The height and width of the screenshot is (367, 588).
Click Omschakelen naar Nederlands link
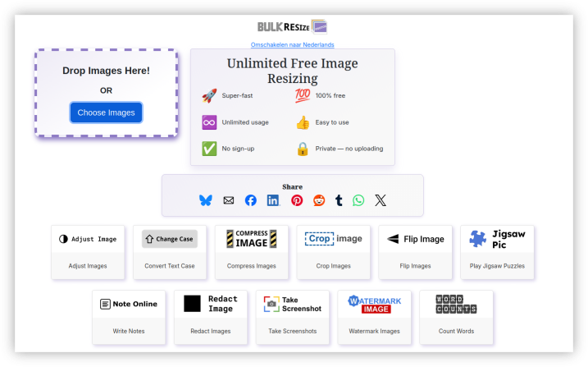click(292, 44)
